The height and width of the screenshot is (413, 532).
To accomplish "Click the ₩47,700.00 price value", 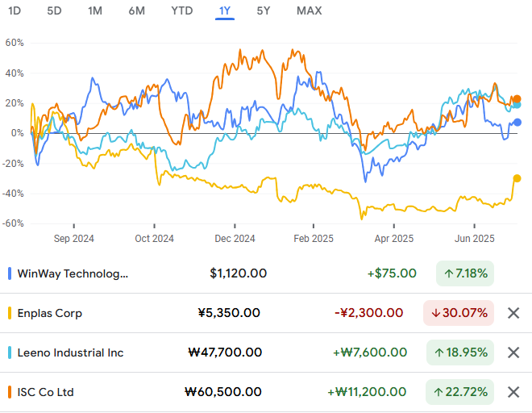I will pyautogui.click(x=225, y=353).
